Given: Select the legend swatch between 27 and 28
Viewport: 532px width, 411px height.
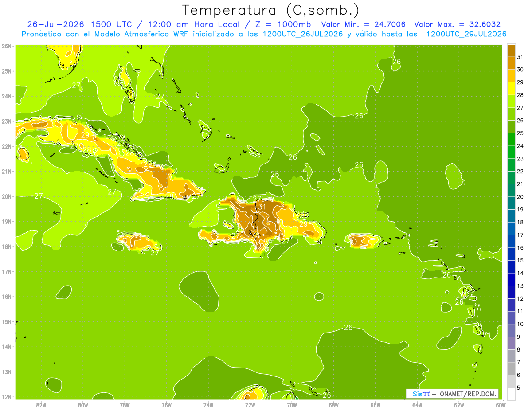Looking at the screenshot, I should click(x=511, y=102).
